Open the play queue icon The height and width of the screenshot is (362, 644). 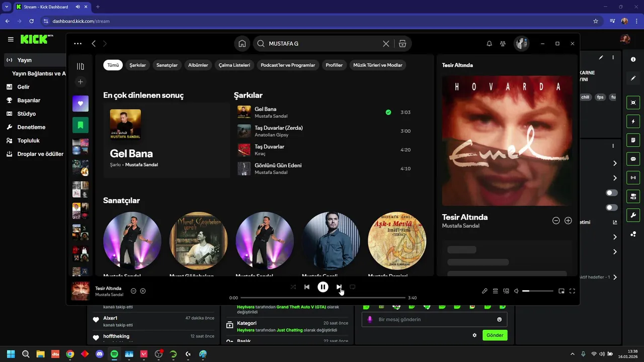[495, 291]
